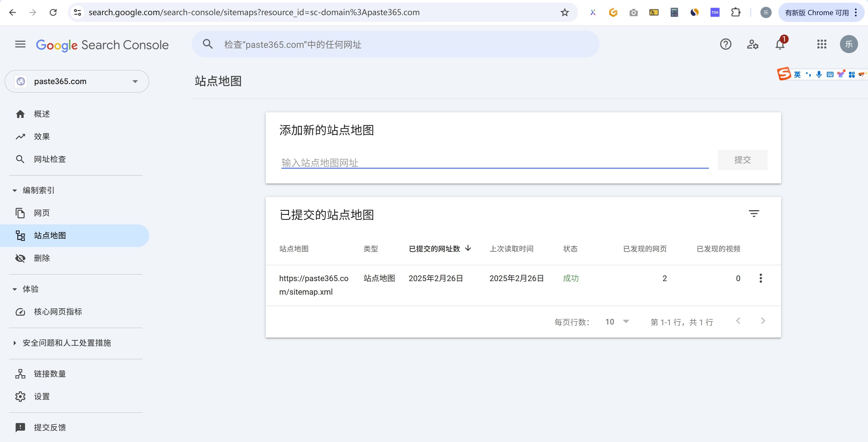Open Chrome profile avatar in toolbar
This screenshot has height=442, width=868.
click(766, 12)
